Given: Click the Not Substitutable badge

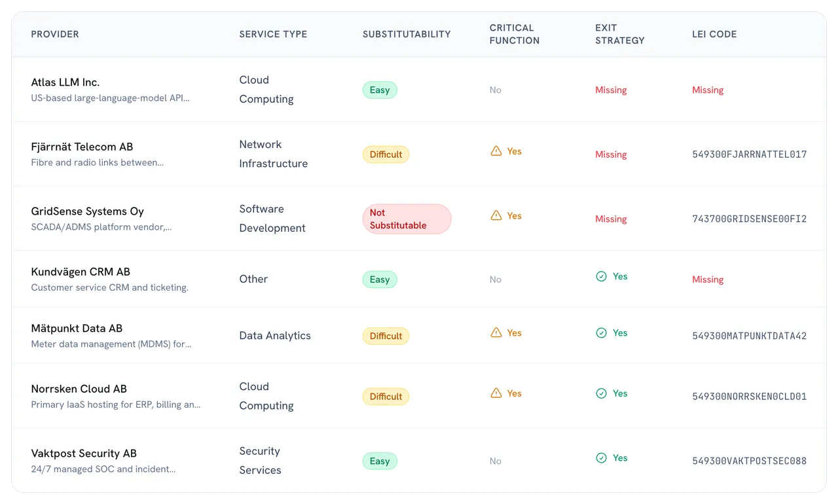Looking at the screenshot, I should point(407,219).
